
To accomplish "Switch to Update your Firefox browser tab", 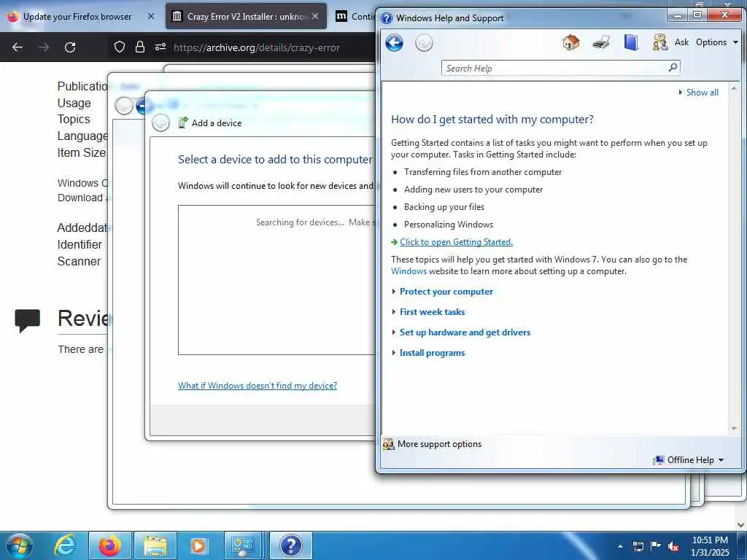I will coord(77,17).
